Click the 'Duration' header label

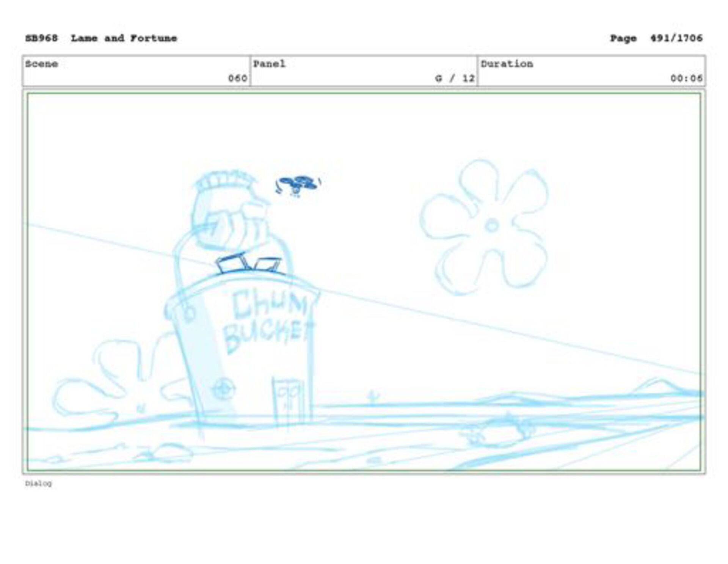[507, 64]
